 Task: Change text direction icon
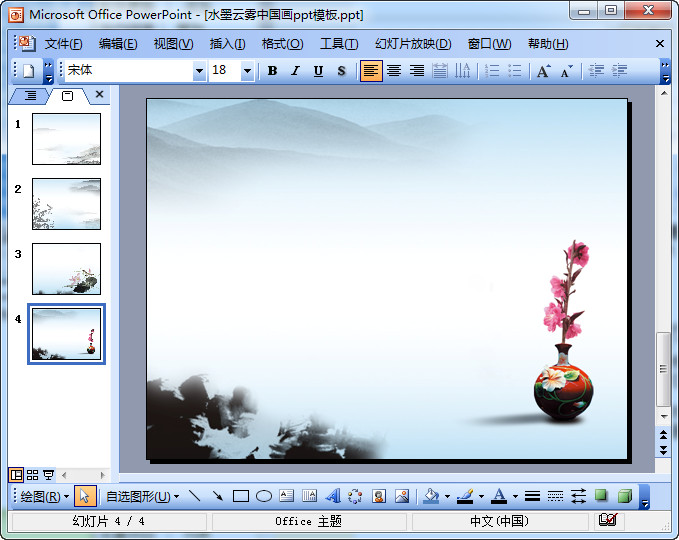pos(462,71)
